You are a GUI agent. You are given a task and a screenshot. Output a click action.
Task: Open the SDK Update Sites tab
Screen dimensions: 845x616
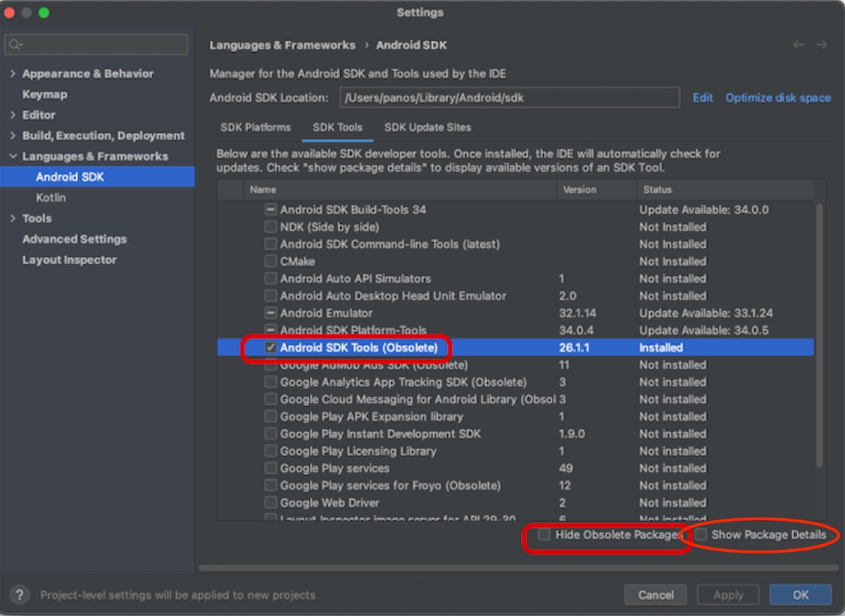[427, 127]
